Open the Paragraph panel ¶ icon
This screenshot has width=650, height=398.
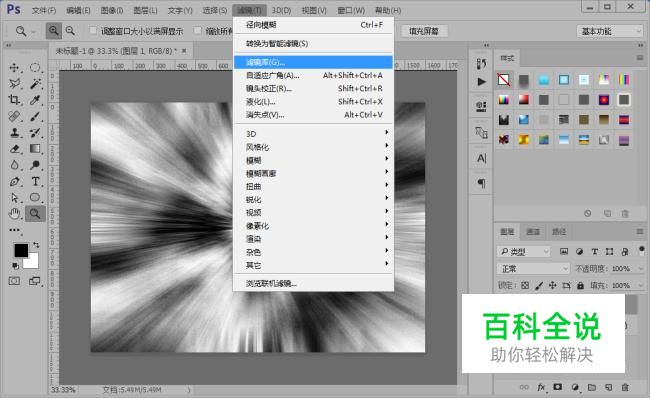tap(481, 183)
